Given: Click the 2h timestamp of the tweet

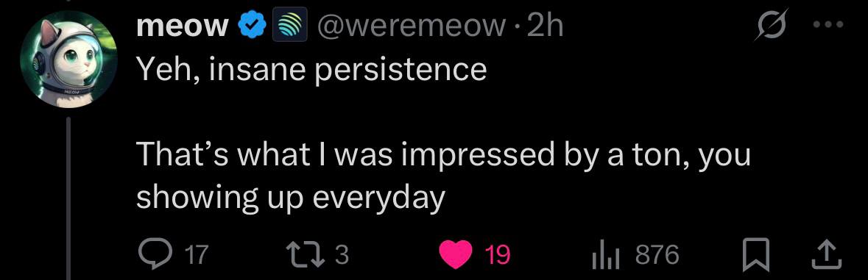Looking at the screenshot, I should coord(546,26).
